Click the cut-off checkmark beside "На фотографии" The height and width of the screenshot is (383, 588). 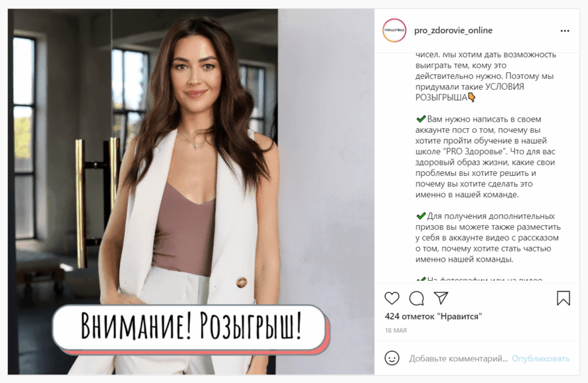[x=420, y=279]
